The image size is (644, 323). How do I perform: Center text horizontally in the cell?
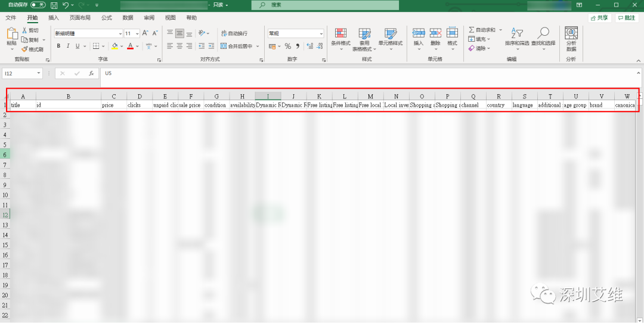point(179,46)
